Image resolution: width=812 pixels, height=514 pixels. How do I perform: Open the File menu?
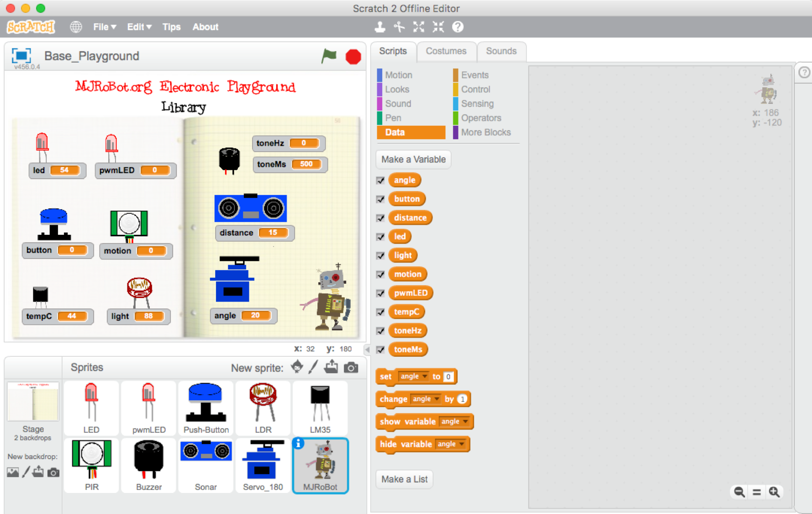tap(104, 27)
